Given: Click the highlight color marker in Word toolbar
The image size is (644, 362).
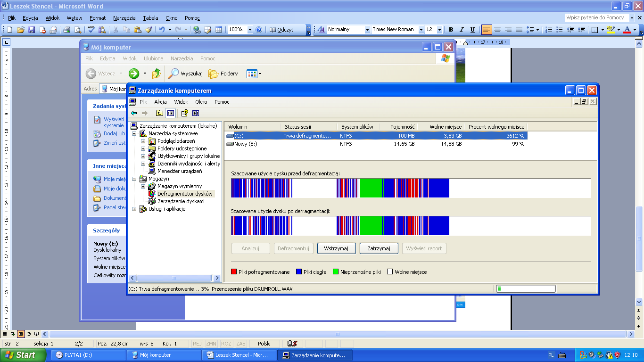Looking at the screenshot, I should click(610, 30).
